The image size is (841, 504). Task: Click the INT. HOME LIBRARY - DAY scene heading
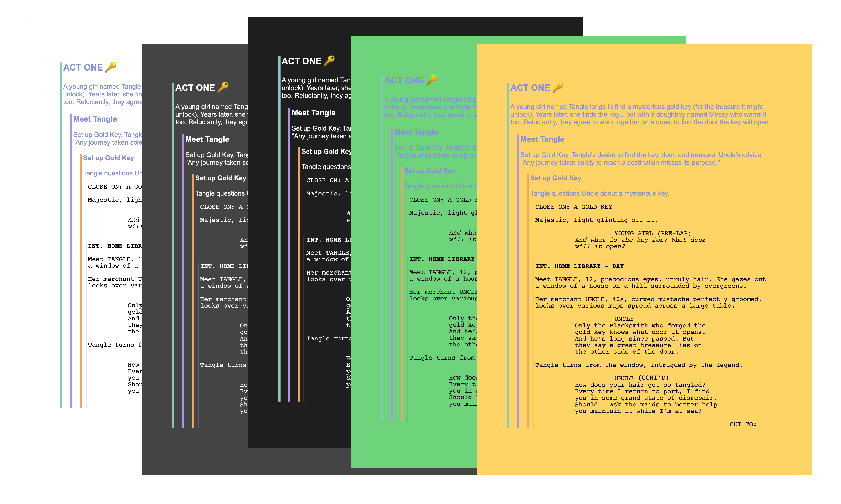pos(579,266)
